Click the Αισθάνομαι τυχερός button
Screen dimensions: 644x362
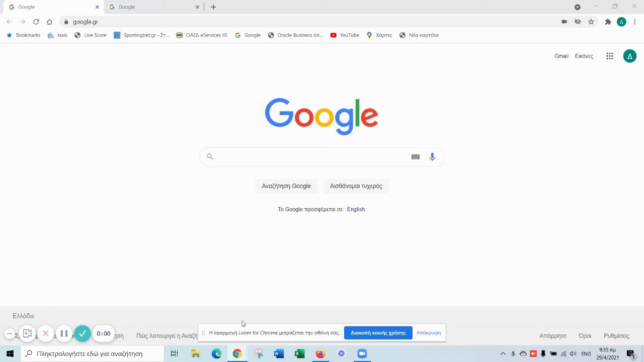356,186
